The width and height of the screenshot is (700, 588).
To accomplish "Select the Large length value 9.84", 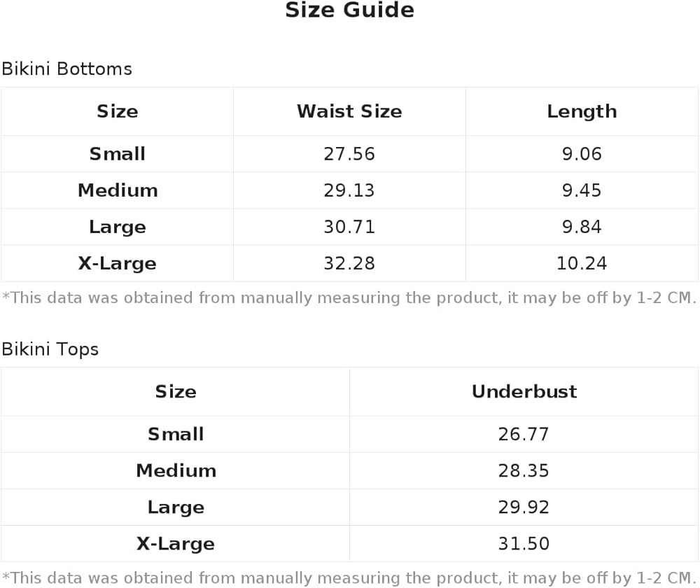I will tap(582, 227).
